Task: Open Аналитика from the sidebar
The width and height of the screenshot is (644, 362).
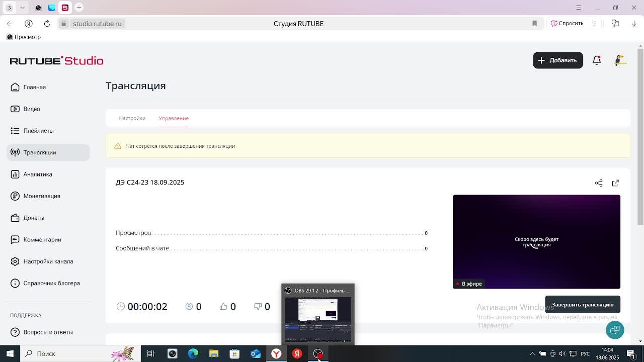Action: pyautogui.click(x=48, y=174)
